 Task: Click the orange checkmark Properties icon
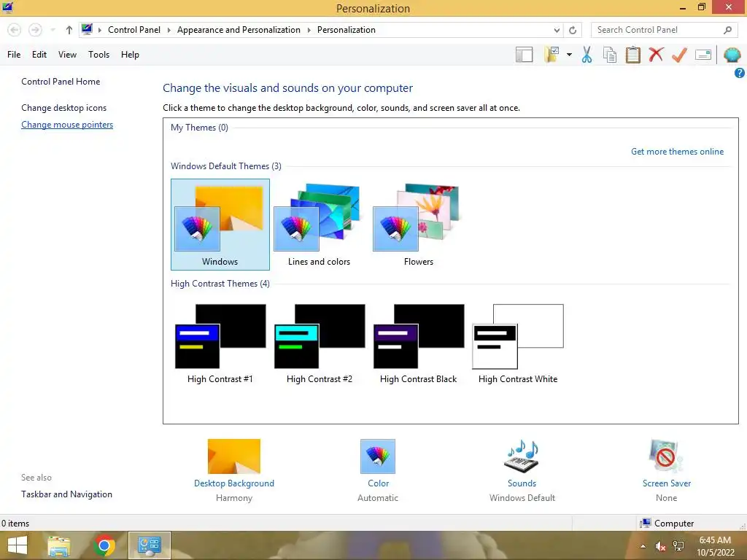pyautogui.click(x=679, y=55)
